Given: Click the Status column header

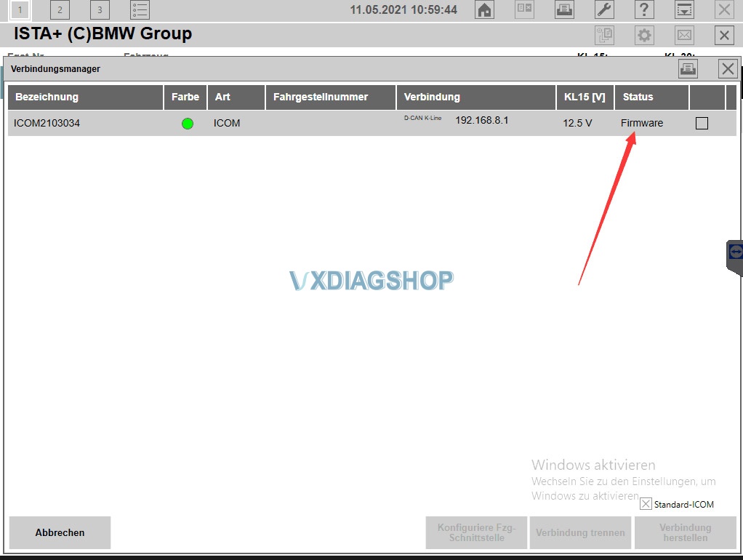Looking at the screenshot, I should 651,97.
